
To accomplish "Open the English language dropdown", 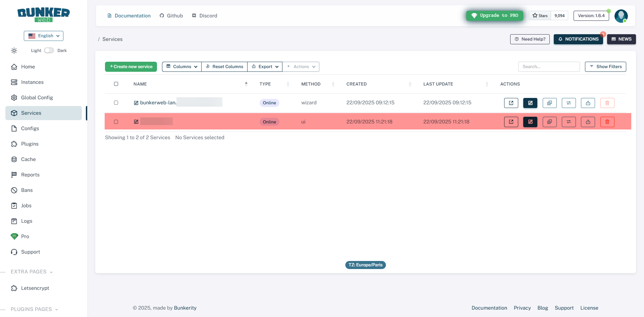I will (44, 36).
